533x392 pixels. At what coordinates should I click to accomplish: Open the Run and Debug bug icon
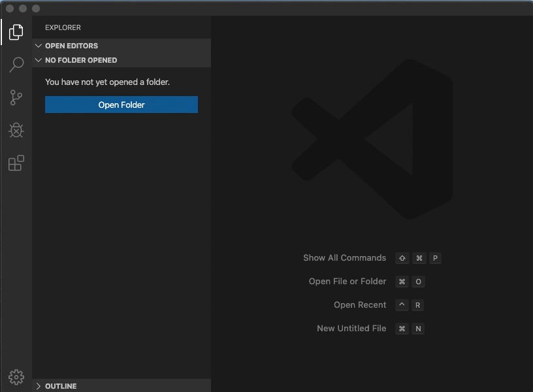pyautogui.click(x=16, y=130)
